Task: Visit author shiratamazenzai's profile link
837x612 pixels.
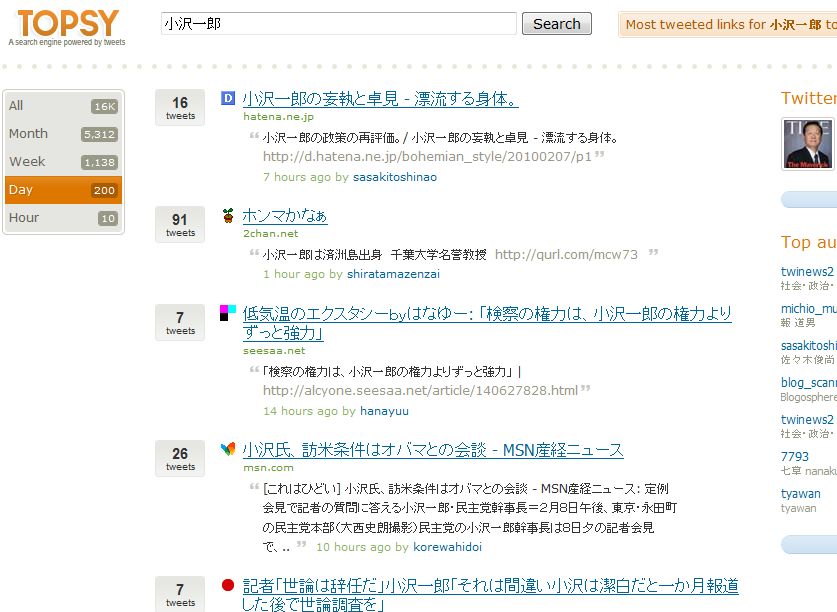Action: pos(393,274)
